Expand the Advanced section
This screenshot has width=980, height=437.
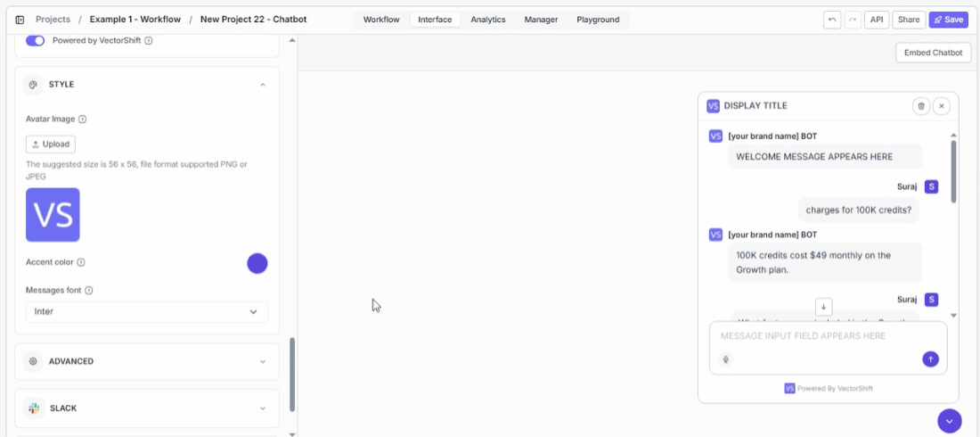click(x=263, y=361)
